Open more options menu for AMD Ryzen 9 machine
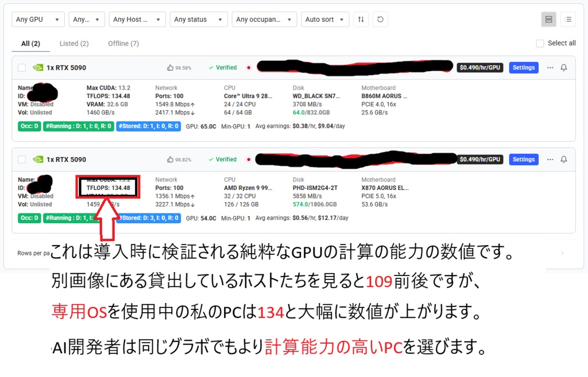The width and height of the screenshot is (588, 377). [550, 160]
